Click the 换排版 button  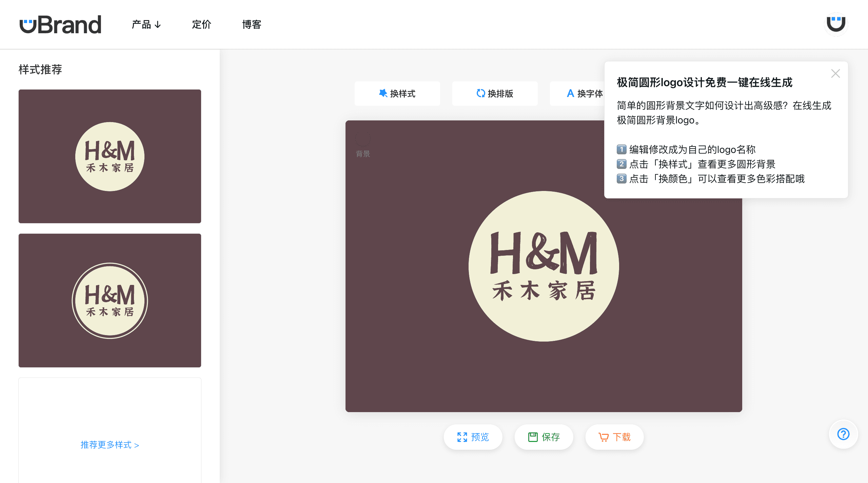[495, 94]
